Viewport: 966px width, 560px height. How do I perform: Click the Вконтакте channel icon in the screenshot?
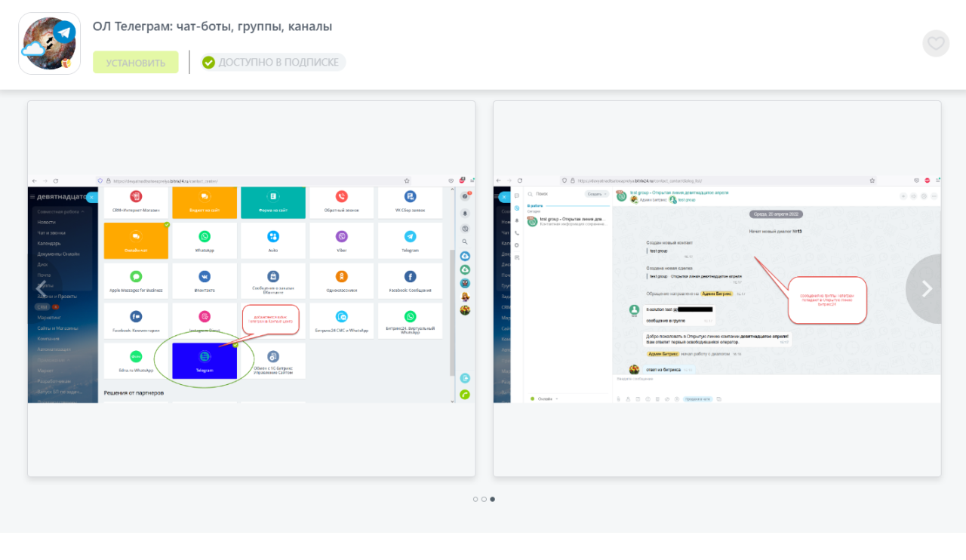tap(205, 277)
